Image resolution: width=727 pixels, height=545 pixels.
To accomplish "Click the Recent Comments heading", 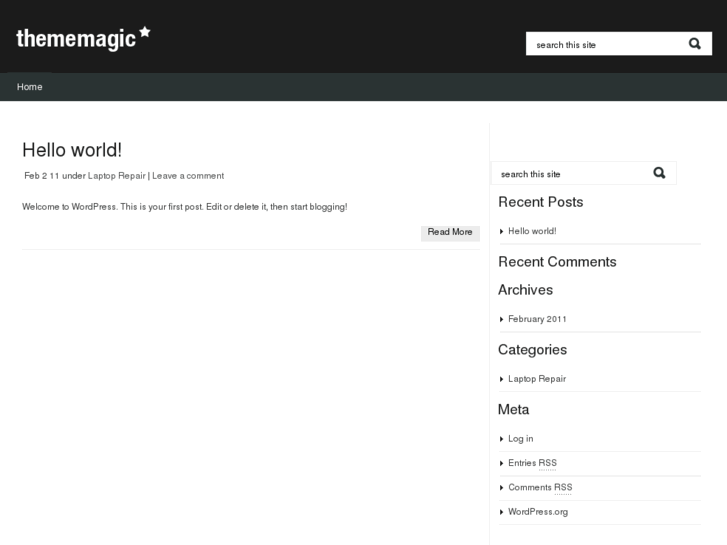I will [557, 262].
